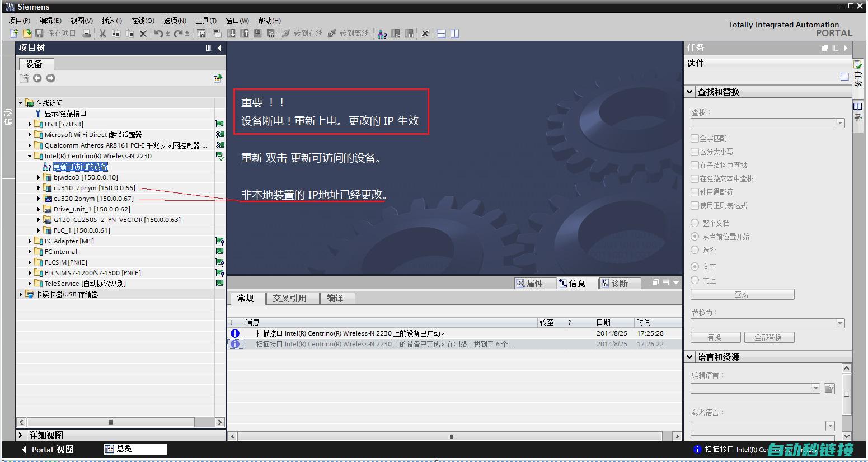Viewport: 868px width, 462px height.
Task: Click the Print icon in toolbar
Action: (87, 34)
